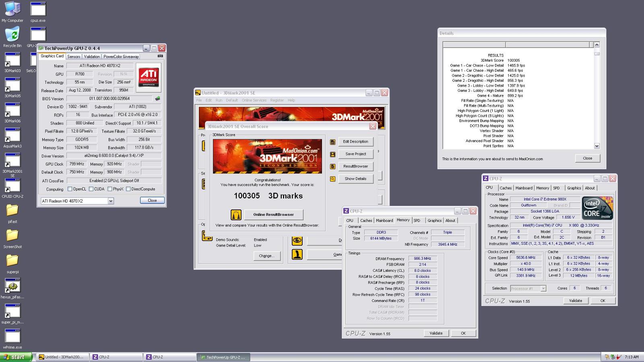Click the Edit Description button

355,142
